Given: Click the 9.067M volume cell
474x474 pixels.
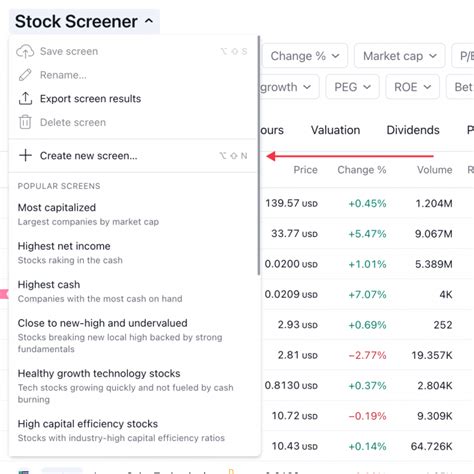Looking at the screenshot, I should click(433, 234).
